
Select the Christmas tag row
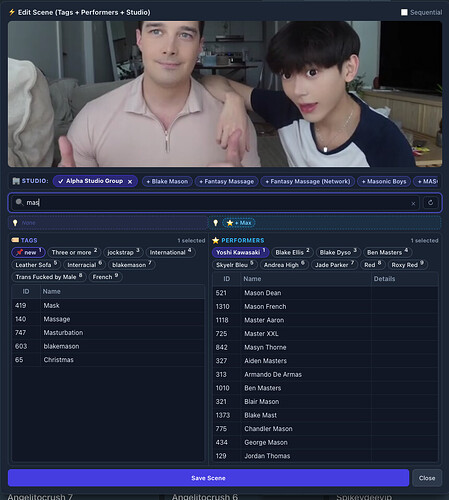point(108,360)
